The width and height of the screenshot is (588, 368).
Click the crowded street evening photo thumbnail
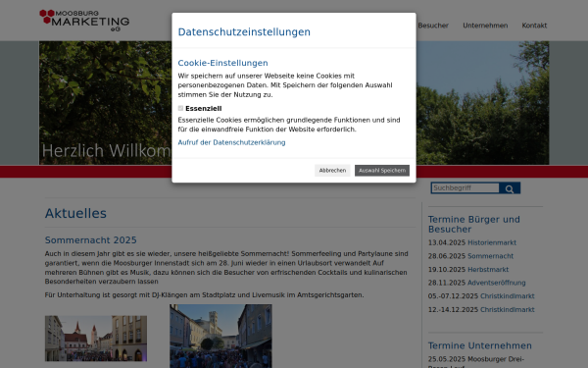click(220, 336)
